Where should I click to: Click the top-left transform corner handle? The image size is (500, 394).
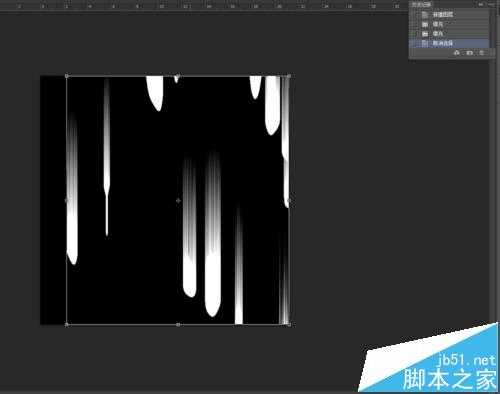coord(67,76)
